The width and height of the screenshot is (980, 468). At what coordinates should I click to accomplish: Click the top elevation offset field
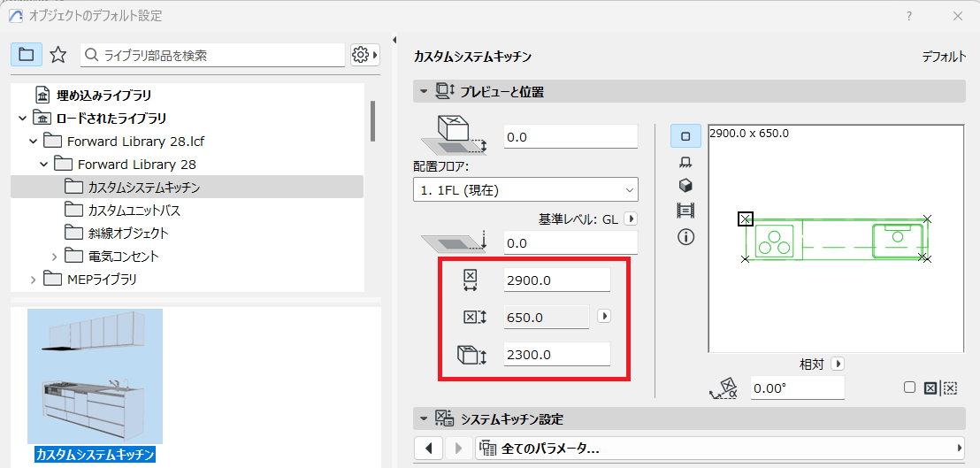coord(570,137)
